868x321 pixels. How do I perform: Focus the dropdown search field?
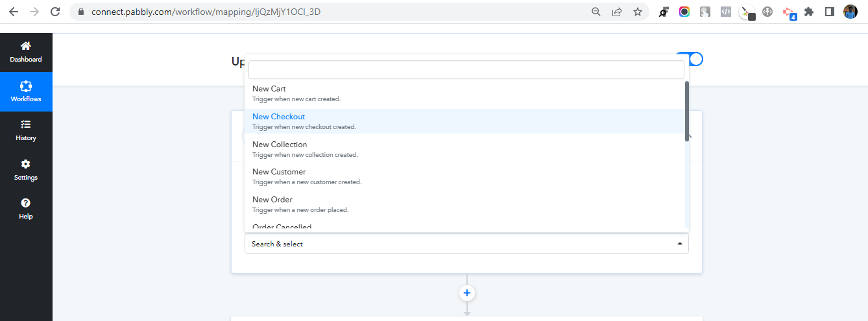466,70
